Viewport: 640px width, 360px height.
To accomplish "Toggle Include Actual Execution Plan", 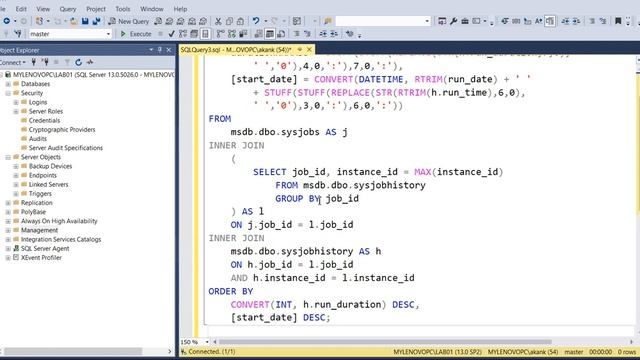I will (220, 34).
